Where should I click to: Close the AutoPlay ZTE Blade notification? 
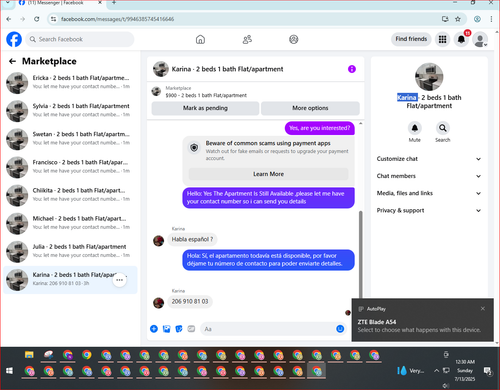tap(483, 309)
